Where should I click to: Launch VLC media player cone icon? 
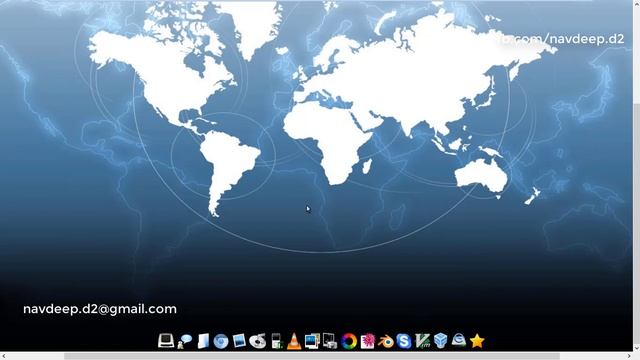[x=294, y=341]
